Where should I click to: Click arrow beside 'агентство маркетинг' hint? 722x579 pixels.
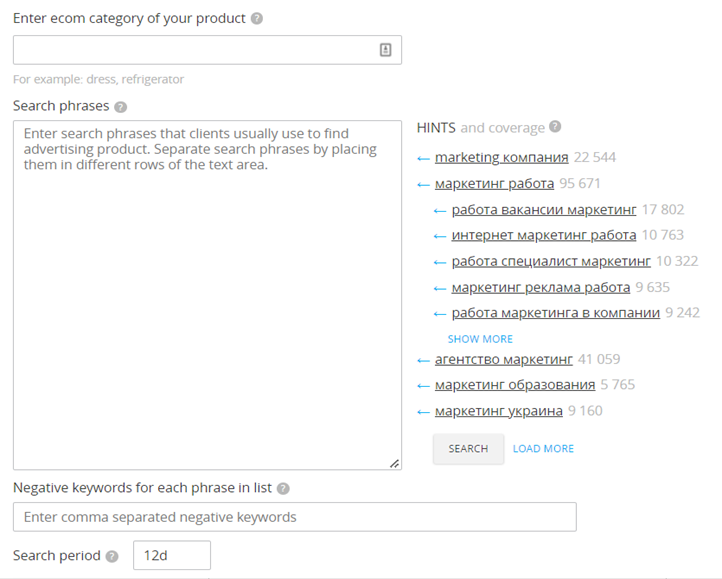423,359
